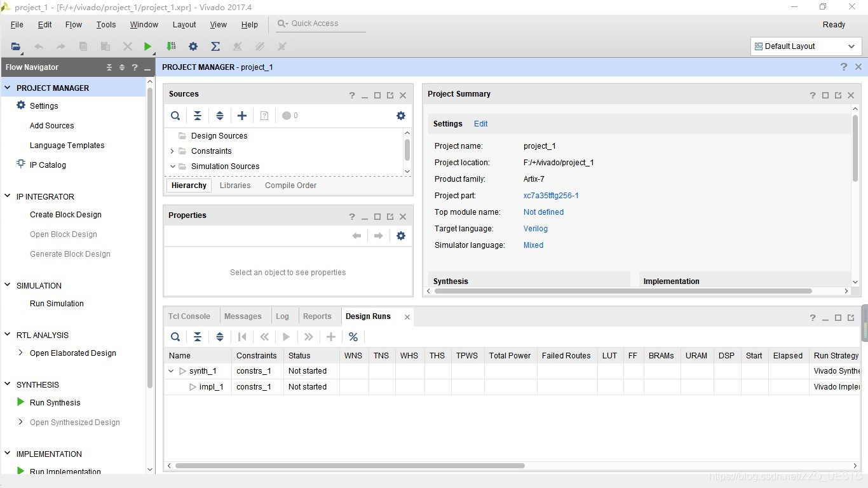Click Project Summary horizontal scrollbar
The image size is (868, 488).
(x=623, y=291)
